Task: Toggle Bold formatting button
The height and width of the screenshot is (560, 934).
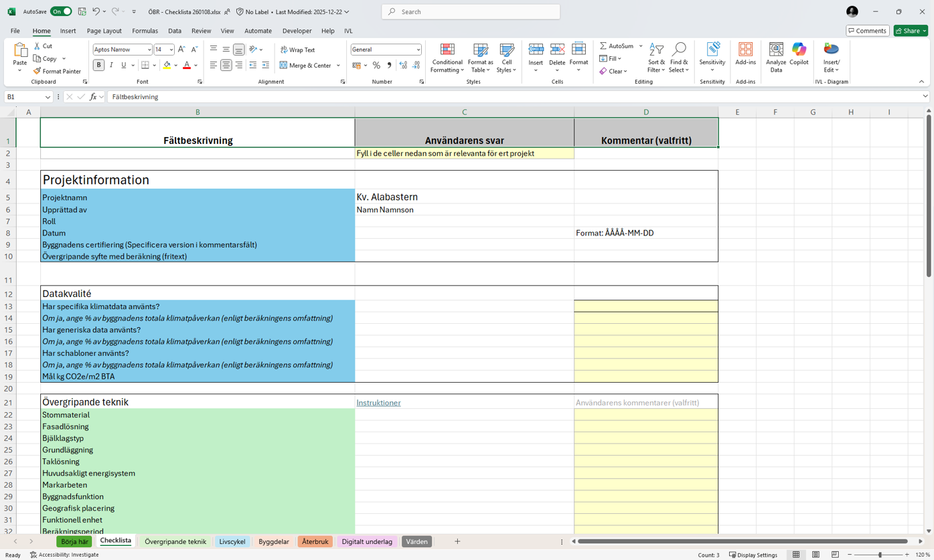Action: click(x=99, y=66)
